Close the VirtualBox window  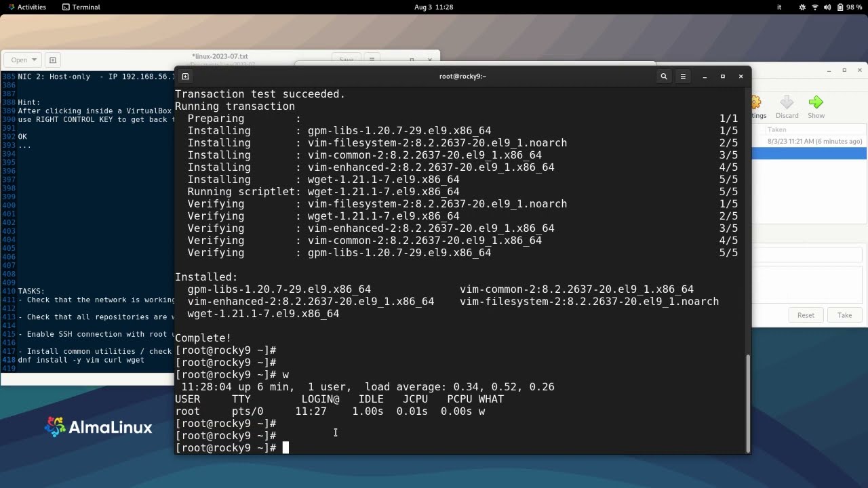click(x=860, y=70)
